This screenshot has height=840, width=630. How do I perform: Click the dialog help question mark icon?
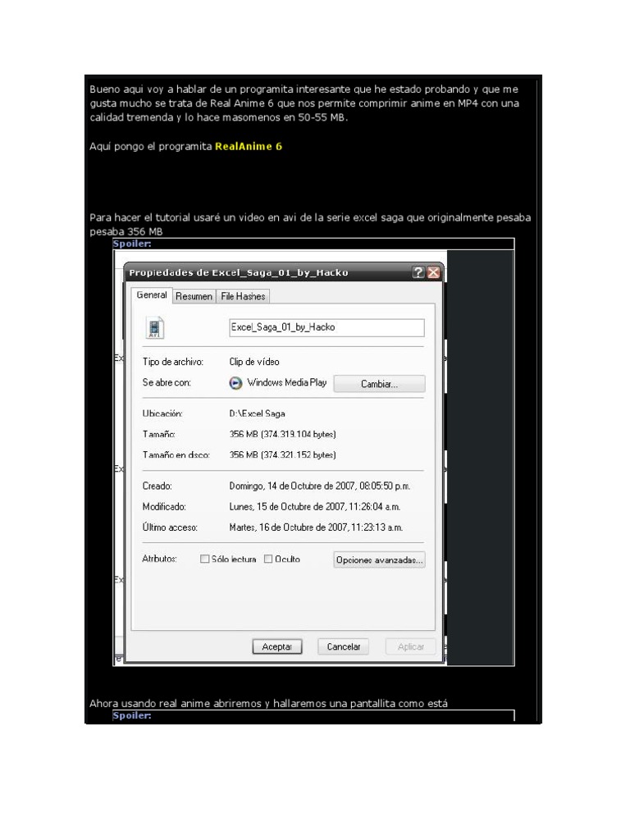click(x=418, y=272)
